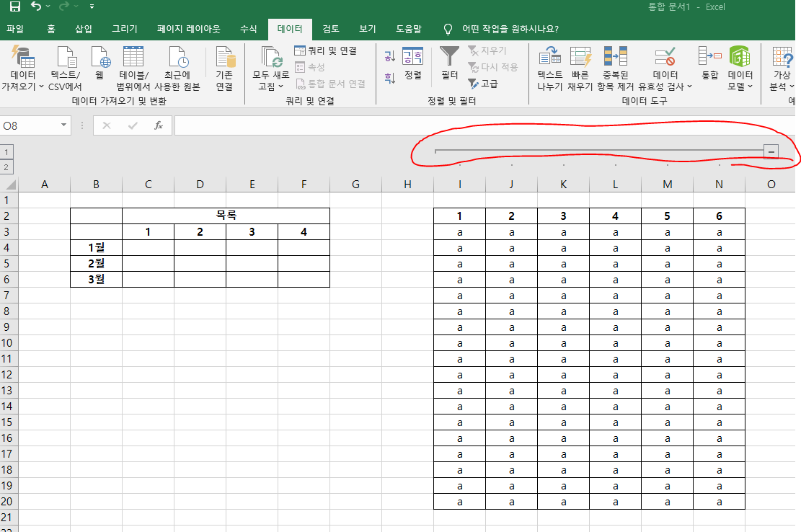Select column A header
The image size is (801, 532).
(45, 185)
